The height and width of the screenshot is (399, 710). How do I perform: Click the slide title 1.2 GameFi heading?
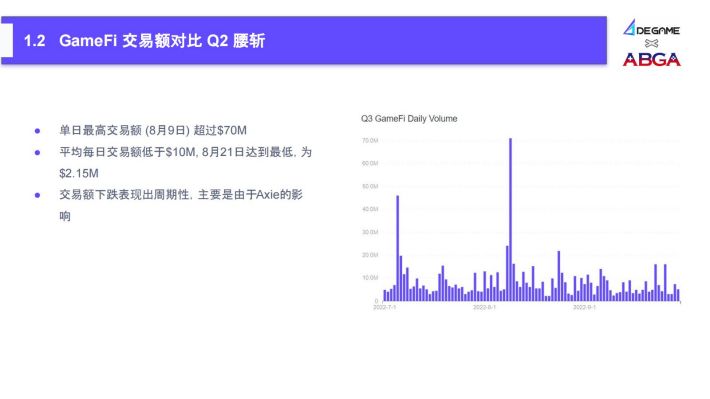pos(144,41)
